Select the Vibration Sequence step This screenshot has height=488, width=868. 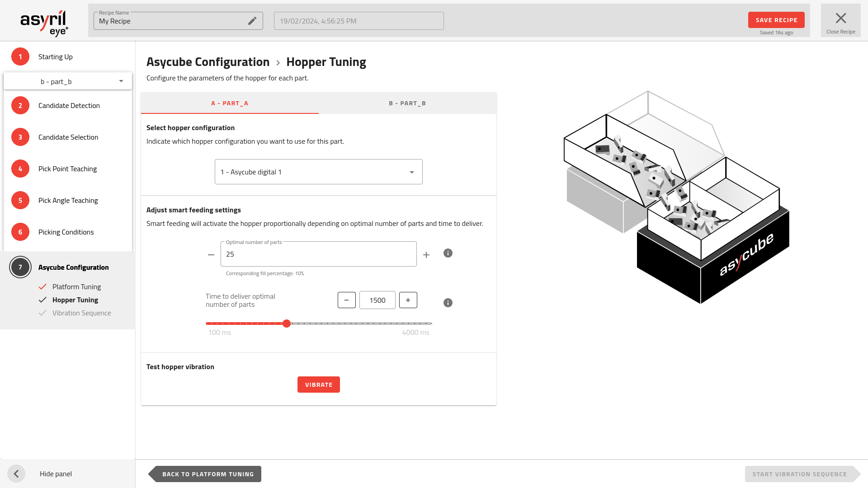click(x=81, y=313)
